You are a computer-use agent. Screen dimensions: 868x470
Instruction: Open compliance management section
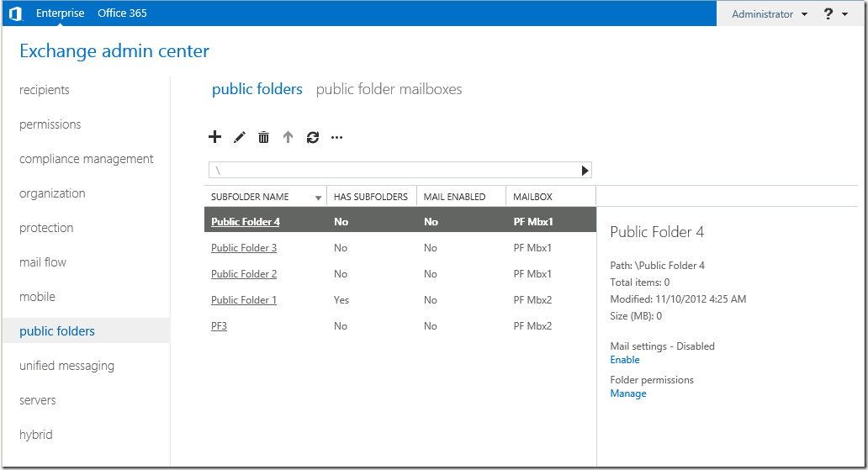[x=87, y=159]
